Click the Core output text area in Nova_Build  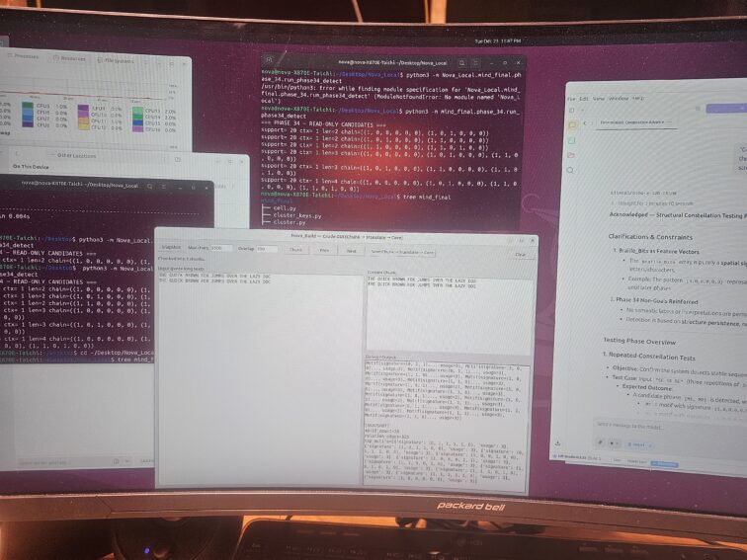coord(446,424)
